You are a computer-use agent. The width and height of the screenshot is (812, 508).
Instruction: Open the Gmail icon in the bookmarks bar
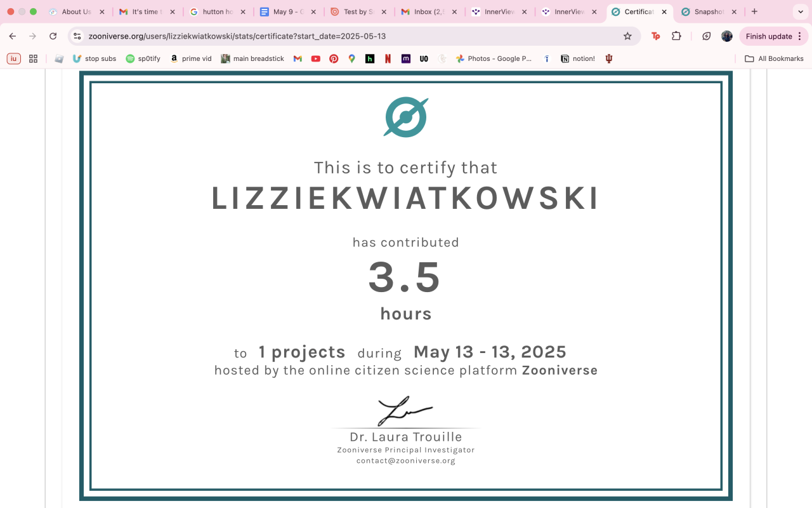pyautogui.click(x=298, y=58)
